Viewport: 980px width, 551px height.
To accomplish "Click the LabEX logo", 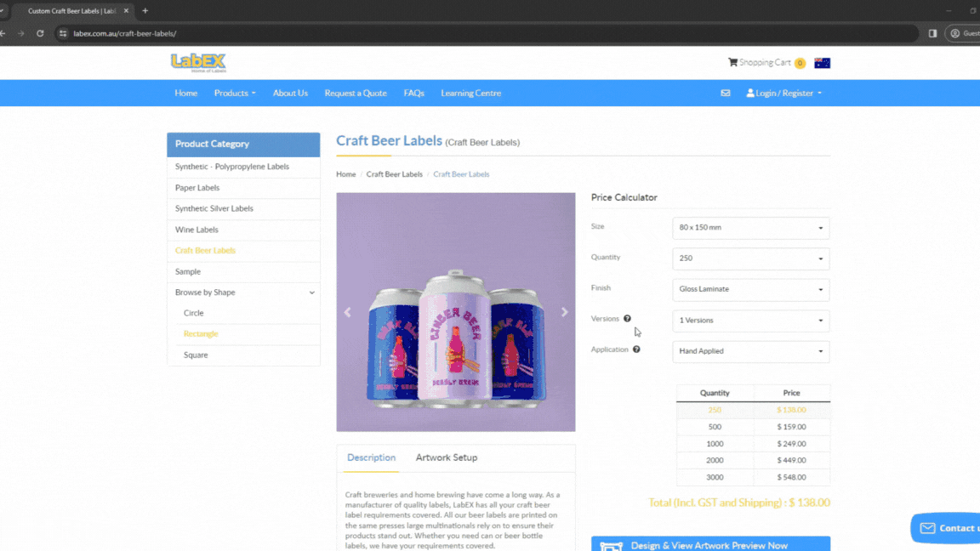I will (x=197, y=61).
